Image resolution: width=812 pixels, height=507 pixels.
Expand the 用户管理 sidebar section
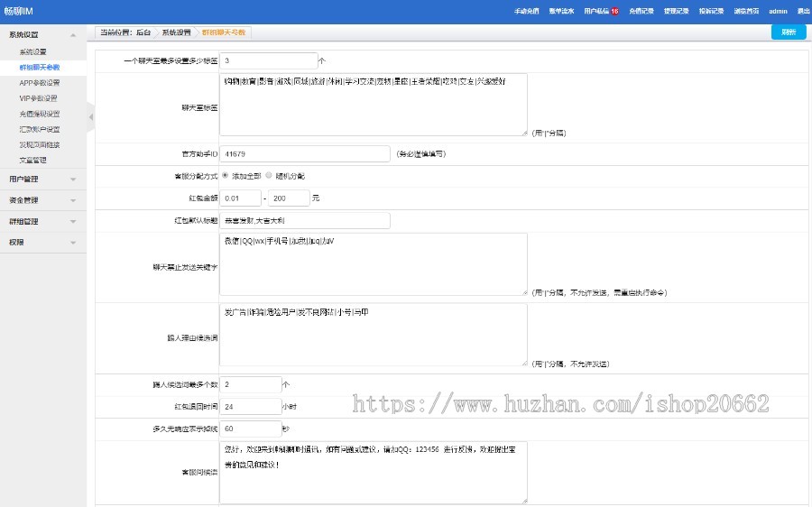(72, 179)
